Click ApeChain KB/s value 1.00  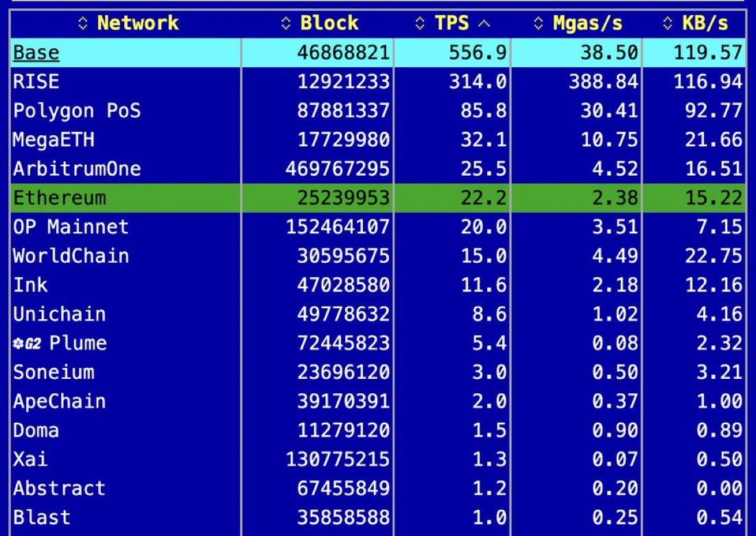(x=720, y=401)
